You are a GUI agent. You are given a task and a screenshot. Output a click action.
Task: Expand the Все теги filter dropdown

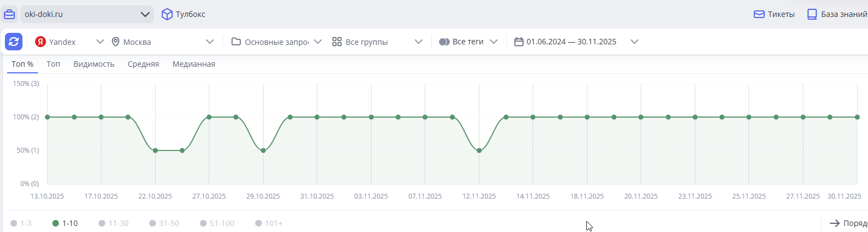[x=493, y=42]
